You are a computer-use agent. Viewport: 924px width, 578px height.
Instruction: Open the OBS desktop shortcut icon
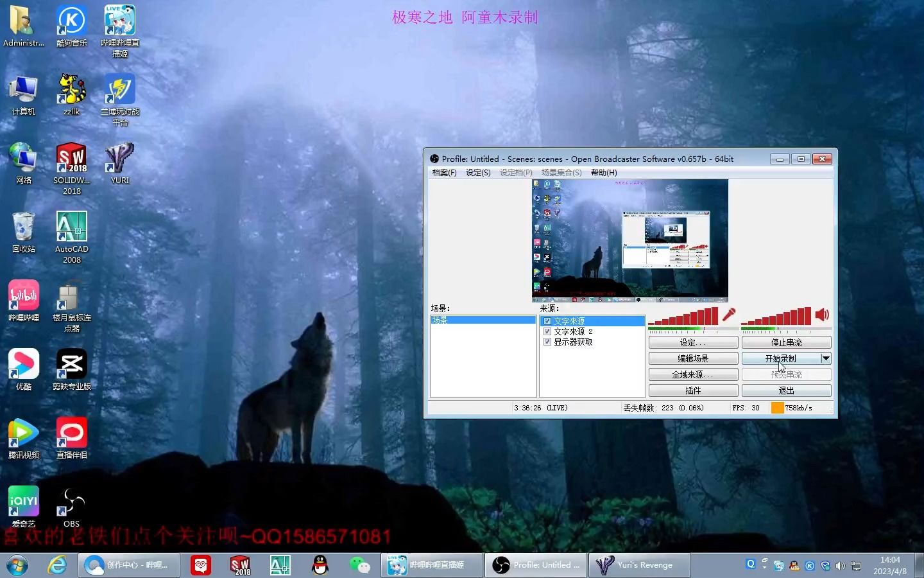pyautogui.click(x=72, y=507)
